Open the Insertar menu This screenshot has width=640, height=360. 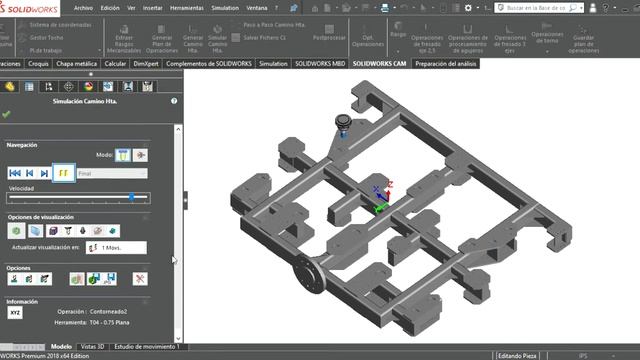(153, 8)
